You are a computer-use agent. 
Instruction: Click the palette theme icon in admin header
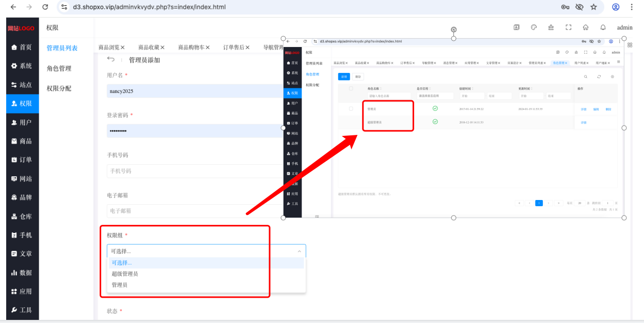point(534,27)
